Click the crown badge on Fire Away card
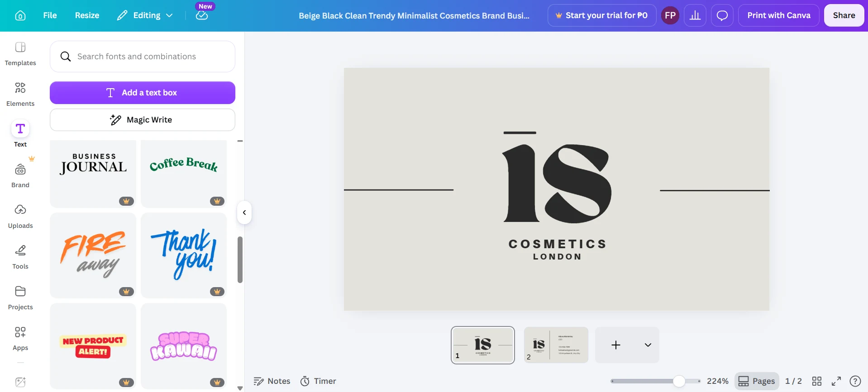The height and width of the screenshot is (392, 868). point(126,292)
